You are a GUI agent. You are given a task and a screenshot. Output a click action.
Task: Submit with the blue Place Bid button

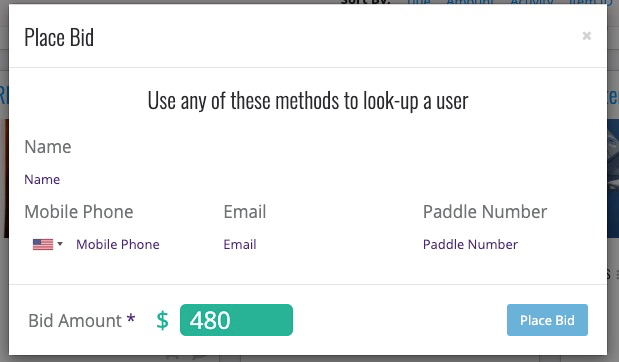tap(547, 320)
